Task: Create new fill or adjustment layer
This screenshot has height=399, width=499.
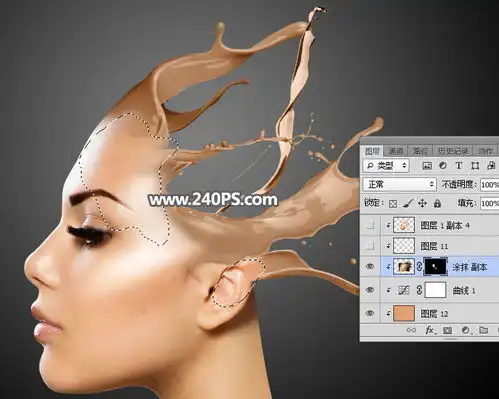Action: pos(466,330)
